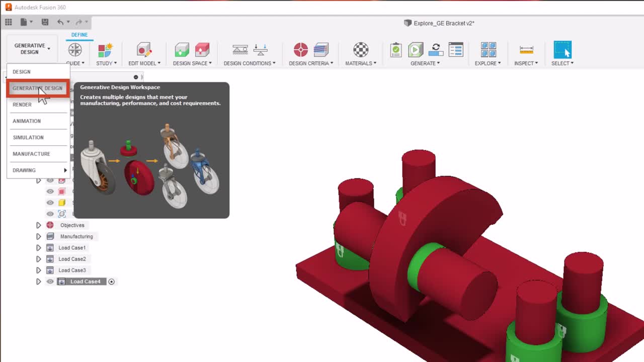Click the Save icon in the toolbar
Screen dimensions: 644x362
click(45, 22)
